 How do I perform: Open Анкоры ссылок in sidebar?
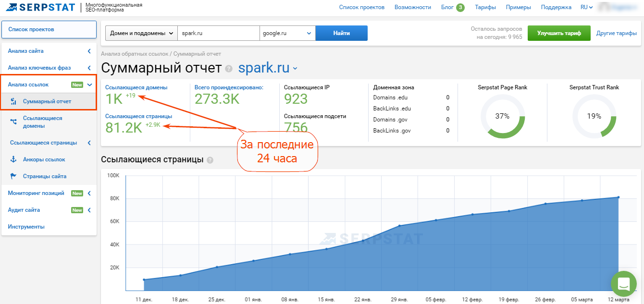44,159
